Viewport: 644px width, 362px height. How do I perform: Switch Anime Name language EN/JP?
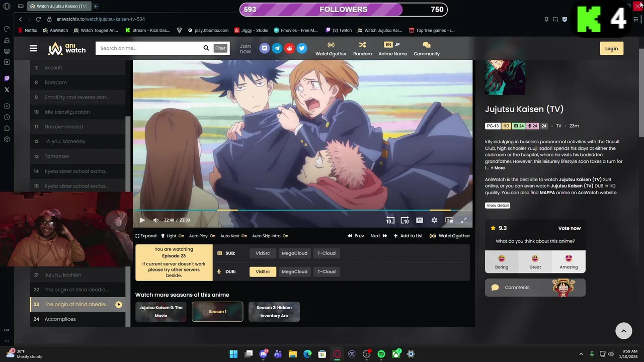click(392, 49)
